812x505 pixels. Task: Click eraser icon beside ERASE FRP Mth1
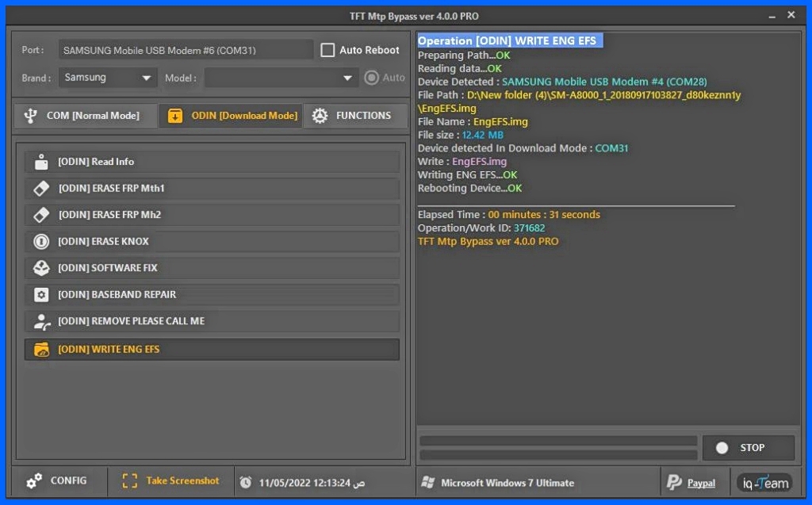click(x=41, y=188)
